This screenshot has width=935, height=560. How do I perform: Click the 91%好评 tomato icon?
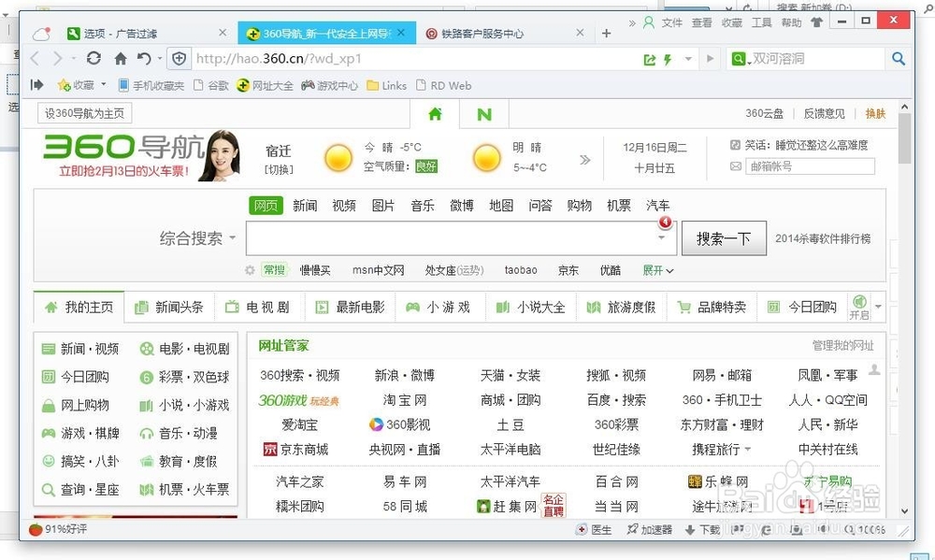coord(36,529)
